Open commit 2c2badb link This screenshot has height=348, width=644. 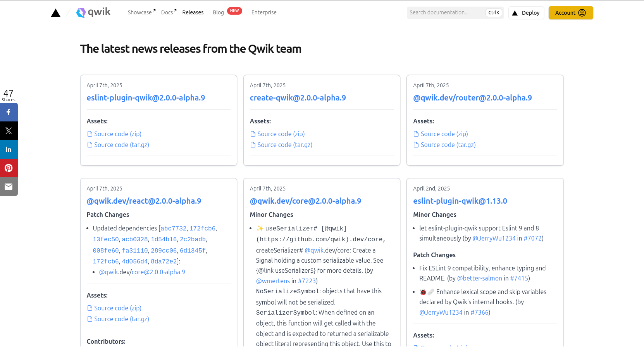193,239
